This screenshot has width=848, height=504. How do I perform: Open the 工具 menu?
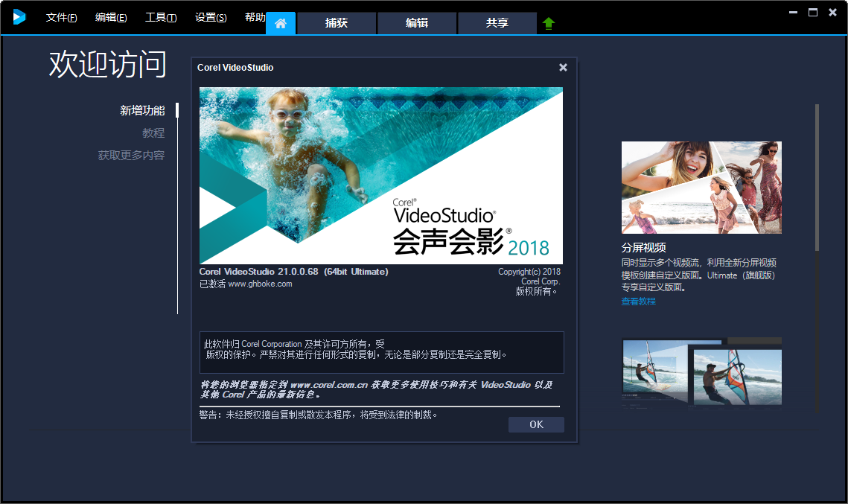pos(161,17)
